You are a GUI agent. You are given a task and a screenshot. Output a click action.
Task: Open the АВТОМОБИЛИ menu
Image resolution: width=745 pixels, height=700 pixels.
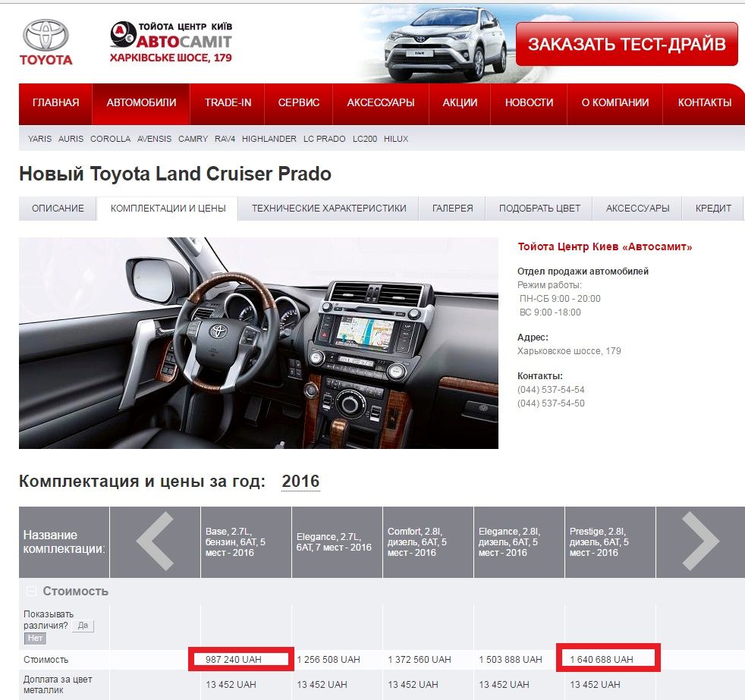[x=141, y=103]
